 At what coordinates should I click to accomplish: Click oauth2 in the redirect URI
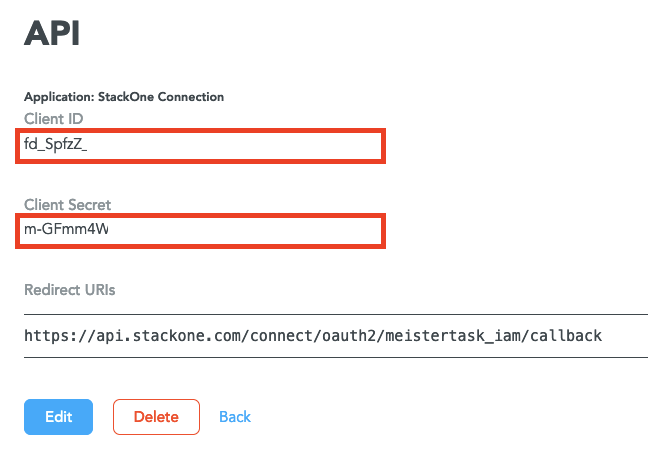coord(349,336)
